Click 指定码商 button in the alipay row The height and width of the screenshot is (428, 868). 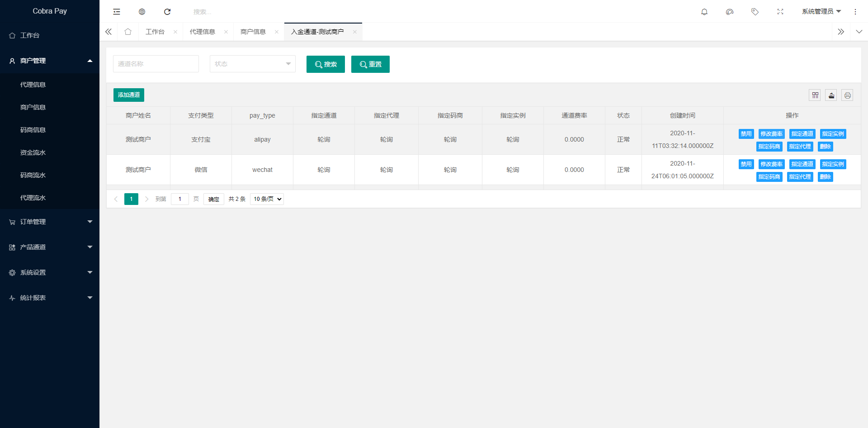point(769,147)
